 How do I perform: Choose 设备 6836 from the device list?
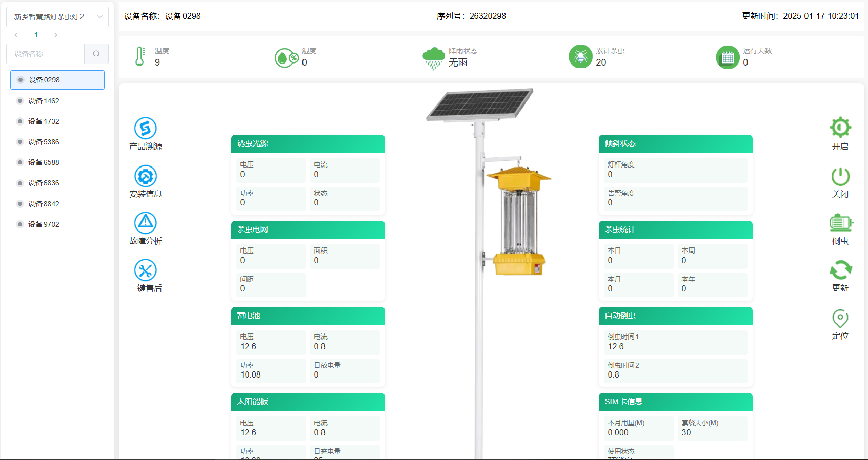tap(44, 183)
